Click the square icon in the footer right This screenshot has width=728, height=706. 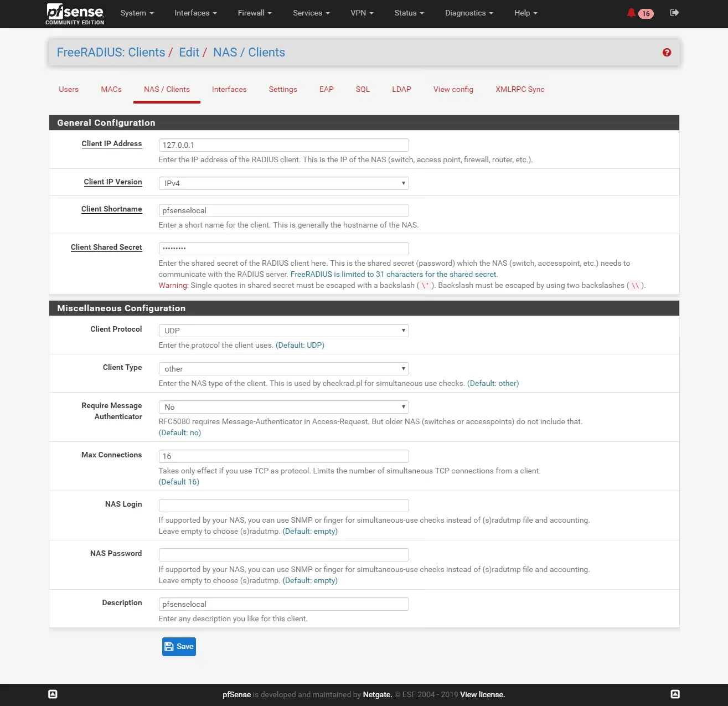[675, 694]
